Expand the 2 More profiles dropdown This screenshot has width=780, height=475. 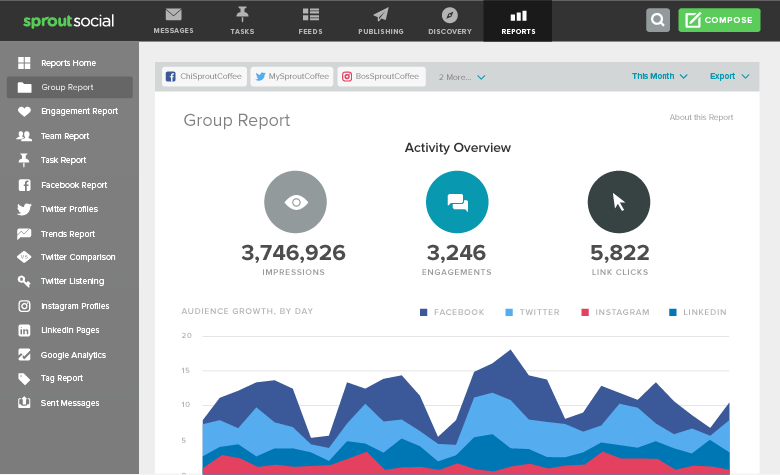pyautogui.click(x=462, y=77)
